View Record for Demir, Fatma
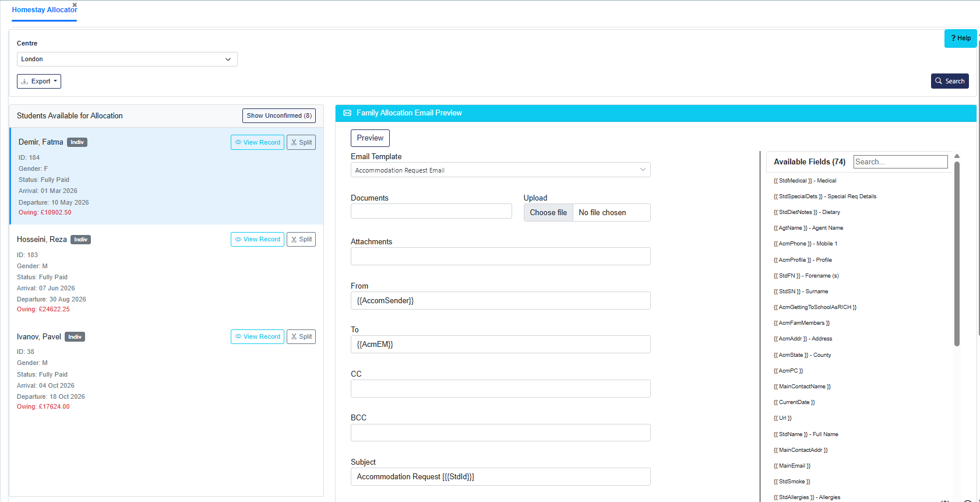 click(258, 142)
